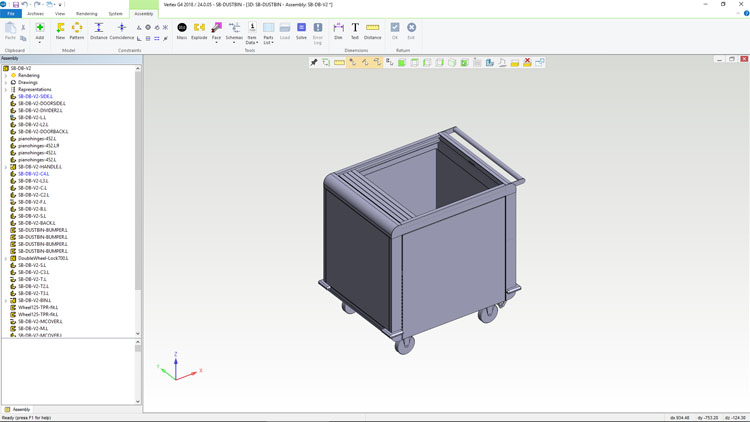Expand the Rendering tree node

coord(6,75)
